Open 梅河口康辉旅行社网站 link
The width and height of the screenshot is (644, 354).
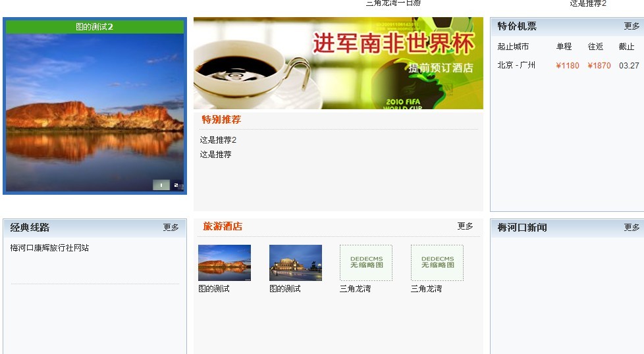click(49, 248)
